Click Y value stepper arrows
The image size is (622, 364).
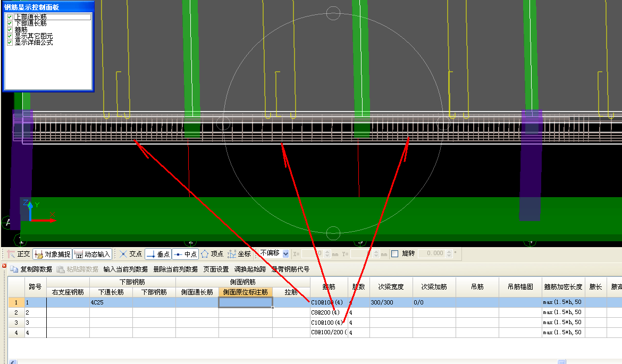[x=376, y=254]
